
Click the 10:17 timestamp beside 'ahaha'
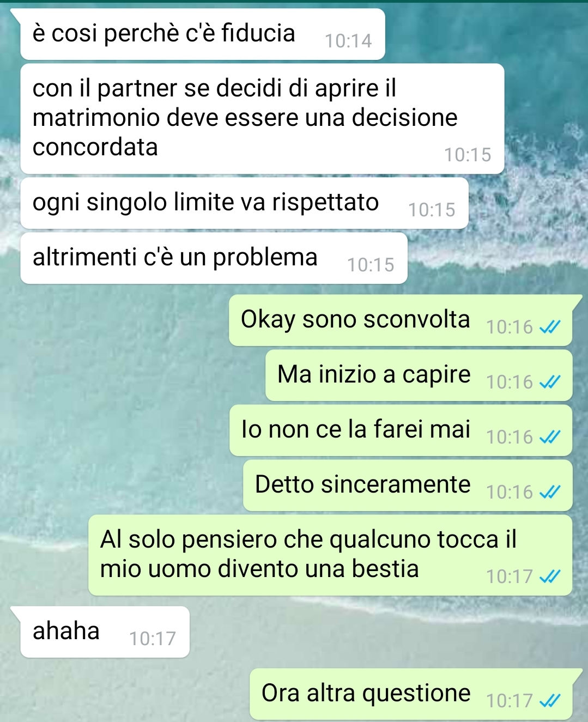(153, 639)
